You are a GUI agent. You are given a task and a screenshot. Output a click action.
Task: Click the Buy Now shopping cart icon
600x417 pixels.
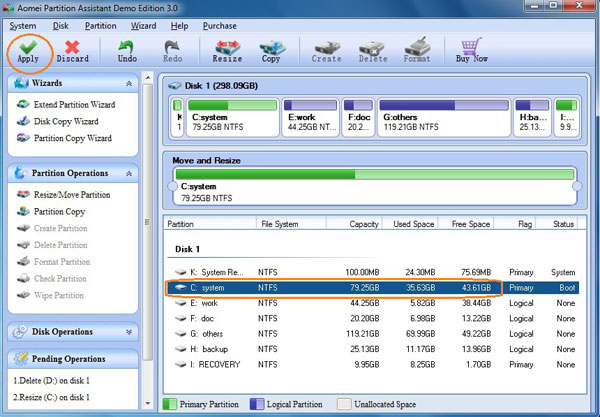[471, 46]
